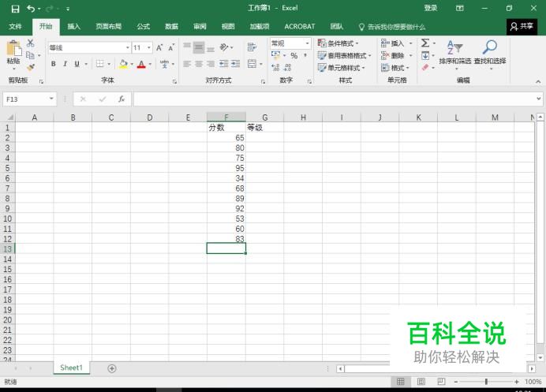Increase the indent
Screen dimensions: 546x392
236,64
